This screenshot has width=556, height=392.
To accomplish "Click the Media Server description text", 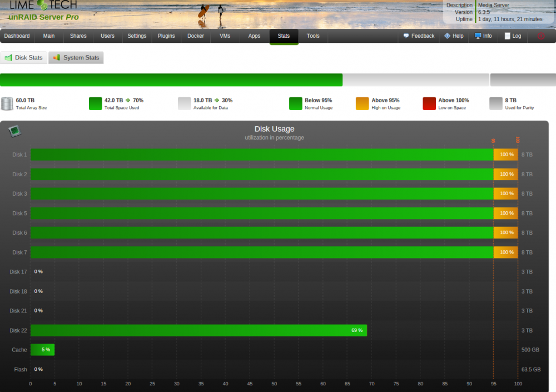I will [493, 6].
